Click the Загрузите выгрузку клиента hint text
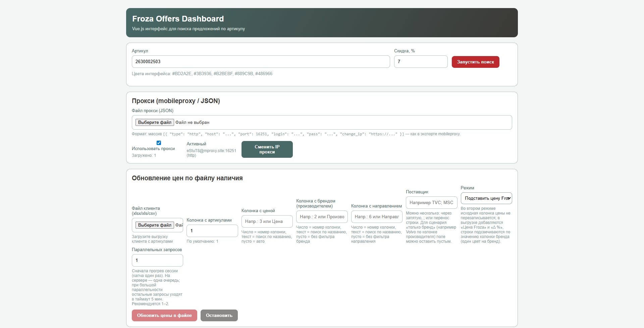 pos(152,239)
